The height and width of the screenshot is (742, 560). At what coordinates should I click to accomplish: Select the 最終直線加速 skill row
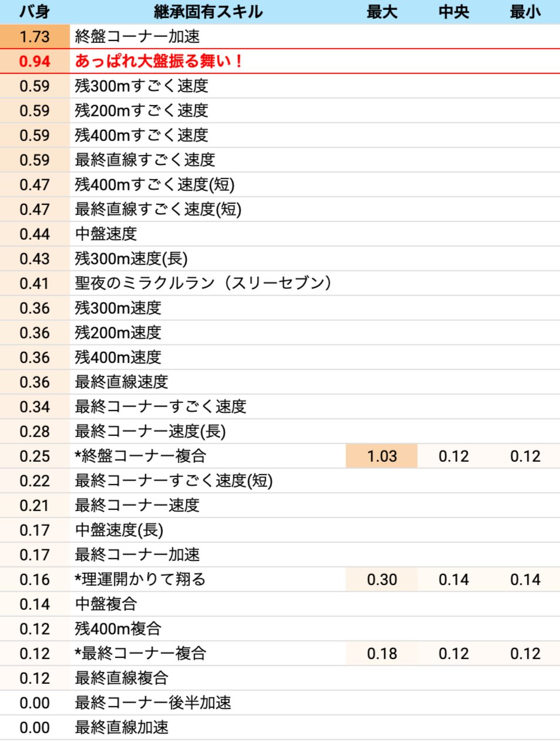click(x=122, y=727)
